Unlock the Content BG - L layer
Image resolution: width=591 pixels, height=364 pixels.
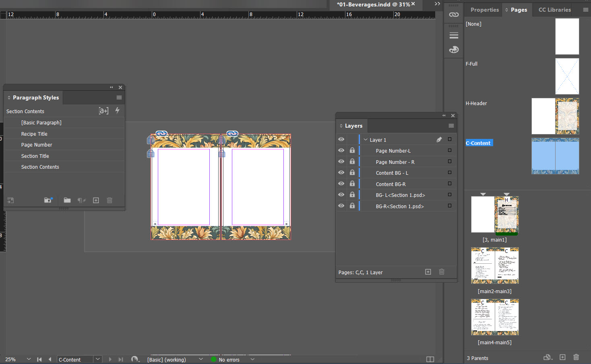[x=352, y=172]
